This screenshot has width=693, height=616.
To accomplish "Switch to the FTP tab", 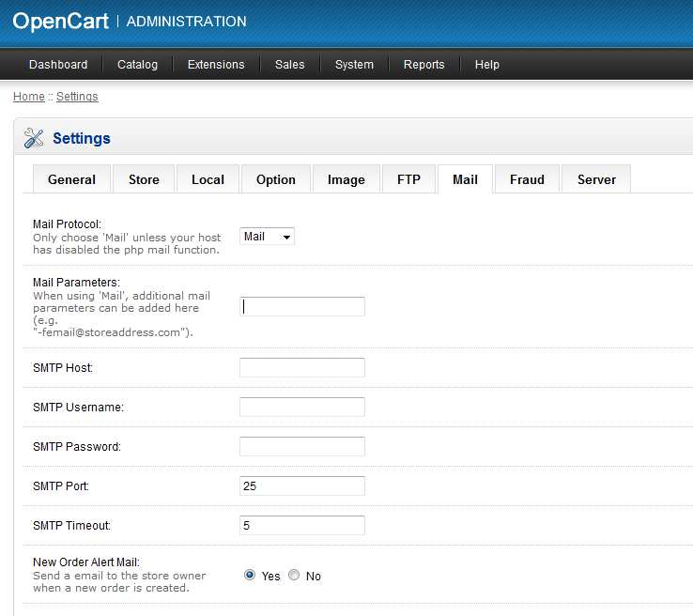I will click(408, 179).
